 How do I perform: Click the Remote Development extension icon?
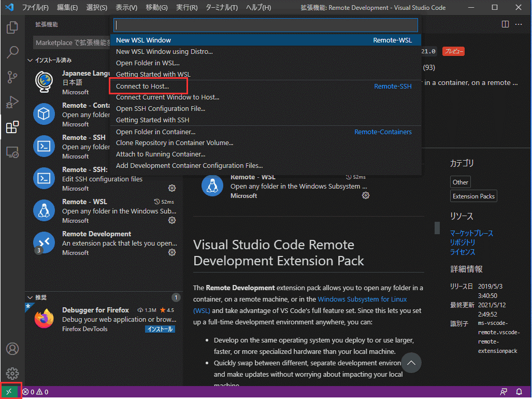point(44,243)
